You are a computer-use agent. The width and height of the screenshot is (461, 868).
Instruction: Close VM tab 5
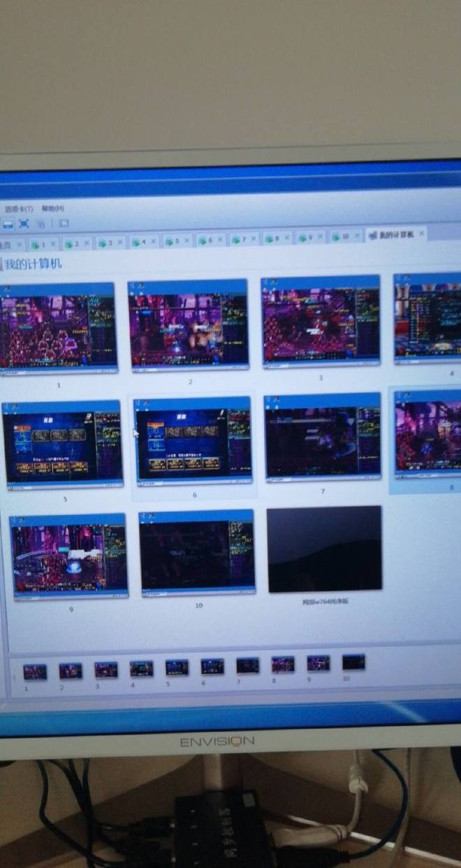pos(187,240)
